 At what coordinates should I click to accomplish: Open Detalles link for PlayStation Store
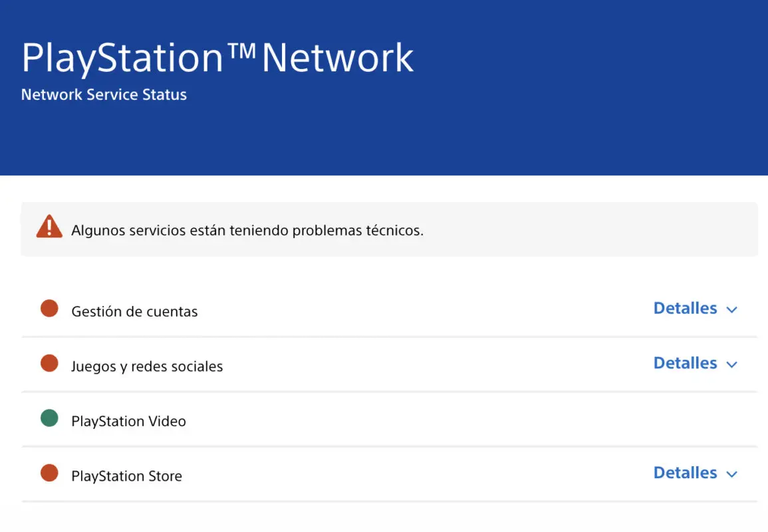click(686, 473)
